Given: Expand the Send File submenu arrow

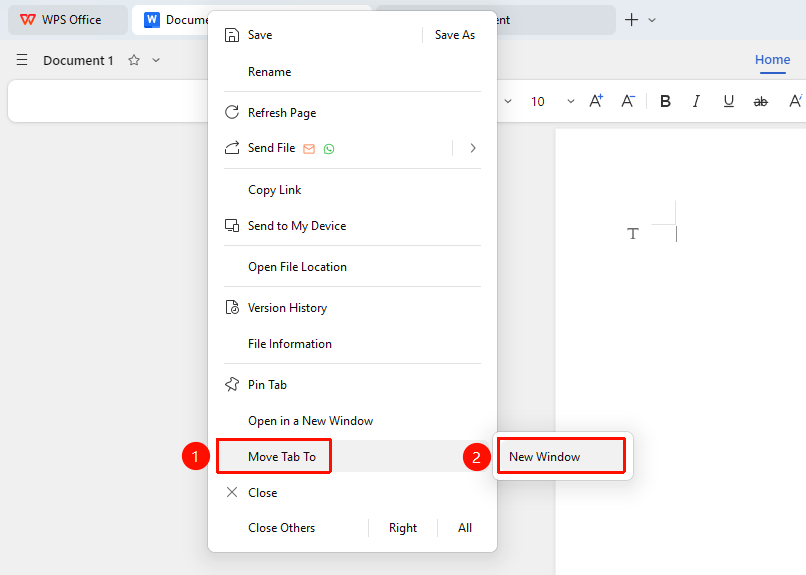Looking at the screenshot, I should tap(473, 148).
